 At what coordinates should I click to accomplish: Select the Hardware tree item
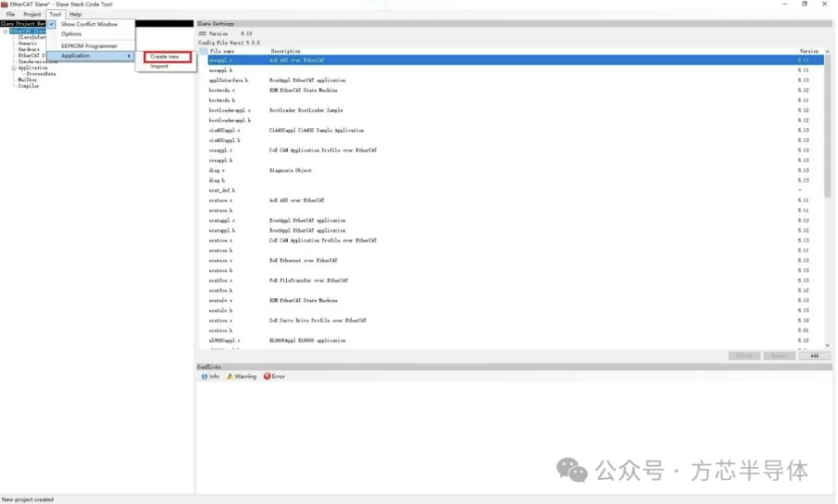pos(29,49)
